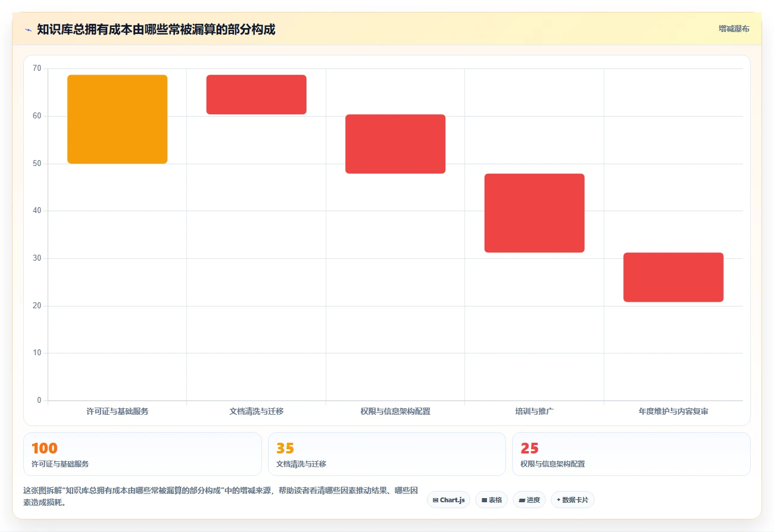Click the title 知识库总拥有成本由哪些常被漏算的部分构成
This screenshot has height=532, width=774.
pyautogui.click(x=156, y=29)
